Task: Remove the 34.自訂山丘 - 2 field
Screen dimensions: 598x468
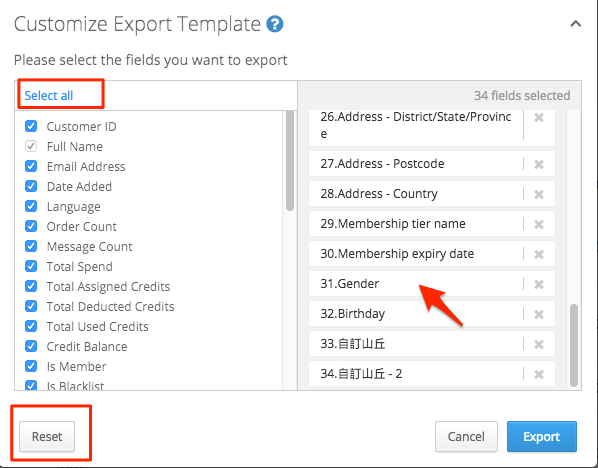Action: 539,375
